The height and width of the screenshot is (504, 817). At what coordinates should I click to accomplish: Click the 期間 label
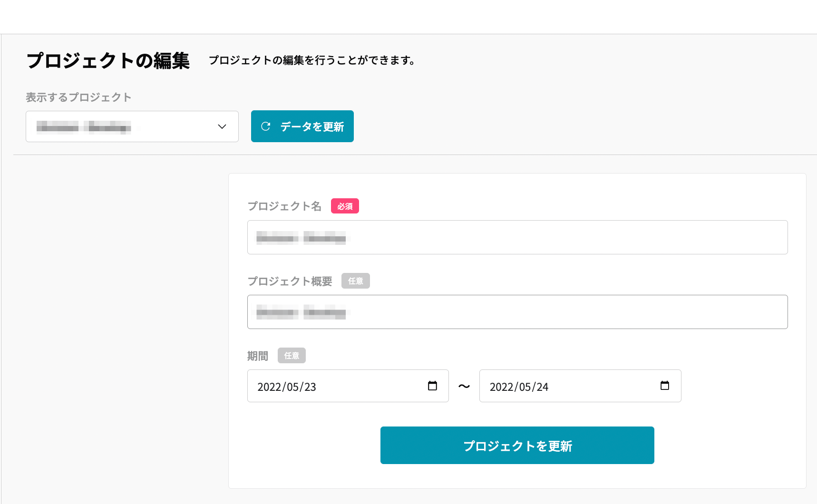tap(258, 356)
